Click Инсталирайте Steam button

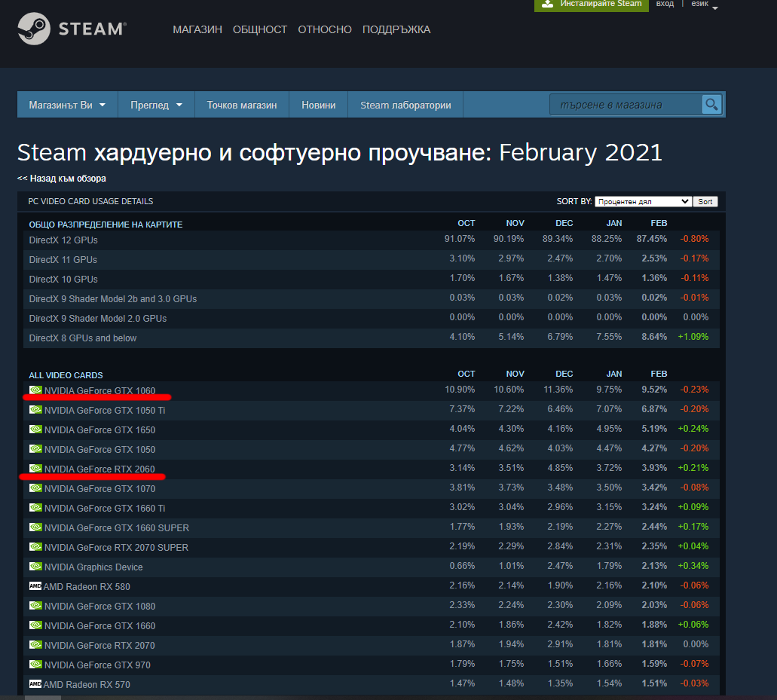click(591, 5)
